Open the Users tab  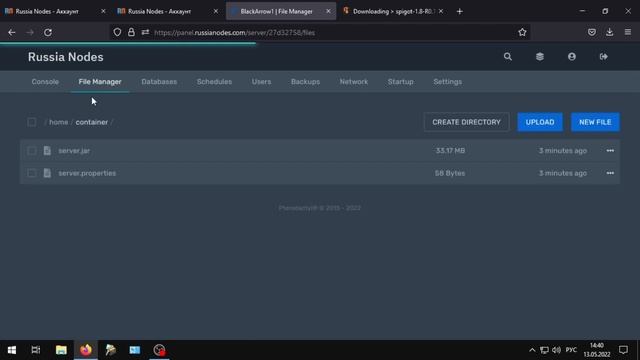(261, 82)
